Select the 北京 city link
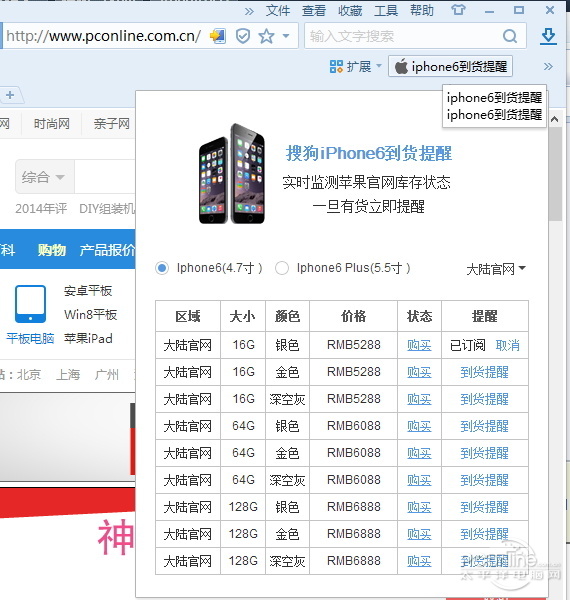Screen dimensions: 570x600 [x=29, y=375]
